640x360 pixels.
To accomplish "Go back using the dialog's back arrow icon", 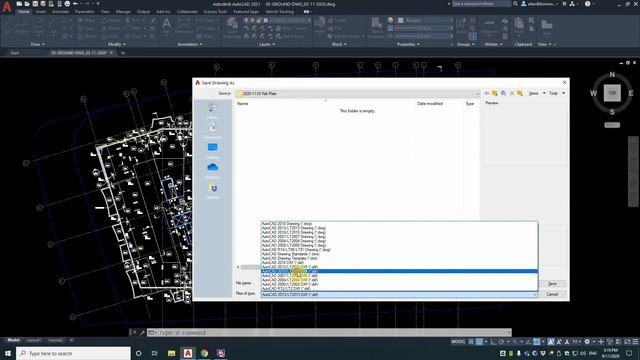I will tap(487, 93).
